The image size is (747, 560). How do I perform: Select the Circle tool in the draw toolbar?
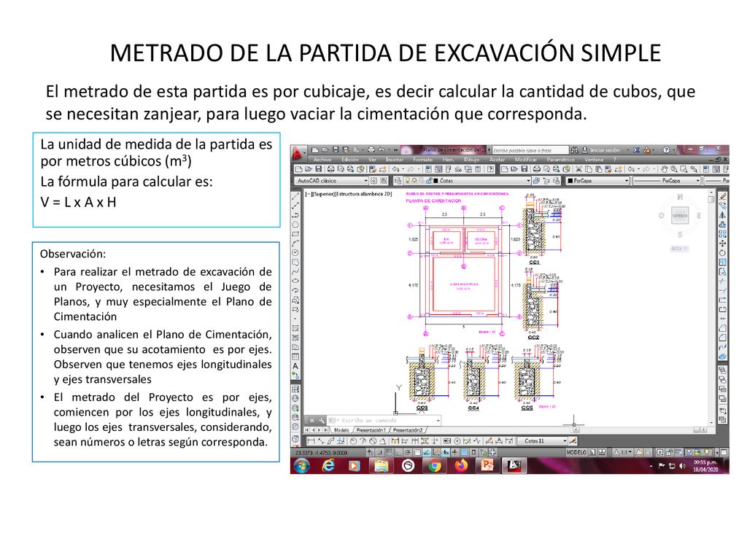[x=295, y=252]
